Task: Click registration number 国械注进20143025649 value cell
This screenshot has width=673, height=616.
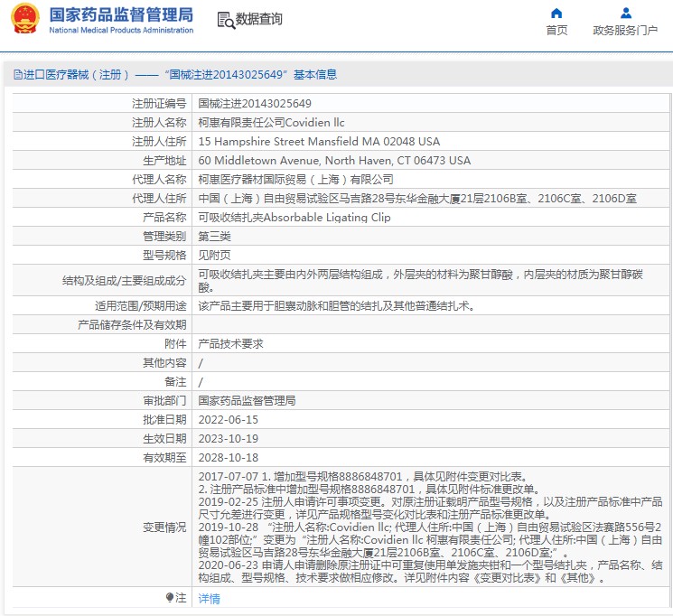Action: 254,104
